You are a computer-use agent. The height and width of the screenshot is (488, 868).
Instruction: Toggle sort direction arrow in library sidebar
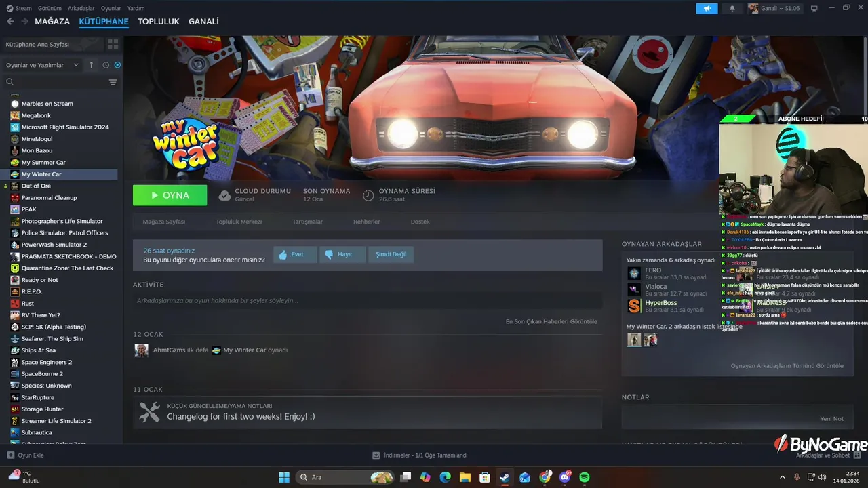(x=92, y=65)
